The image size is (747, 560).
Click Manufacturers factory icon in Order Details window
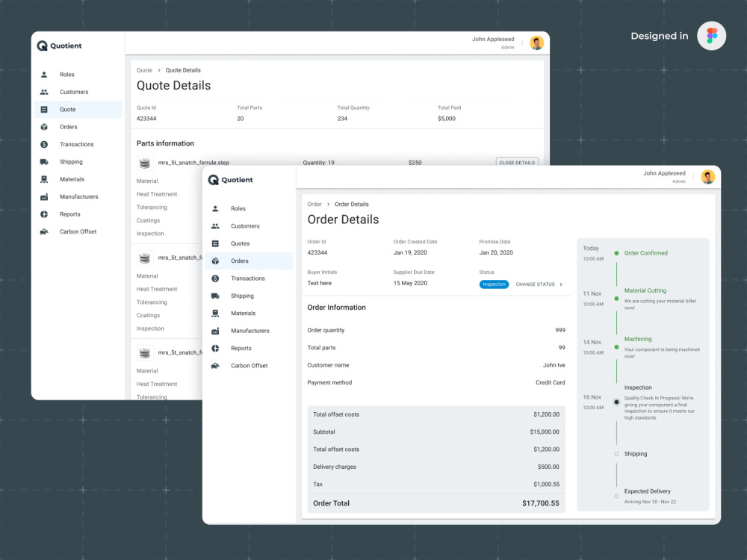coord(215,331)
